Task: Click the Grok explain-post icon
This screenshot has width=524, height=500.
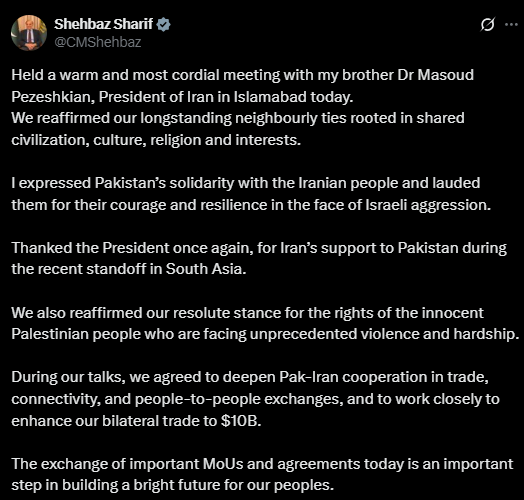Action: pyautogui.click(x=487, y=24)
